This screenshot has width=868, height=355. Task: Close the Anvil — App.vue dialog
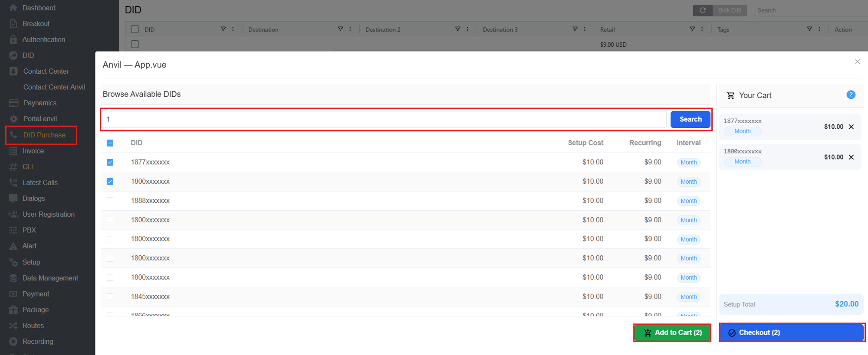click(858, 62)
